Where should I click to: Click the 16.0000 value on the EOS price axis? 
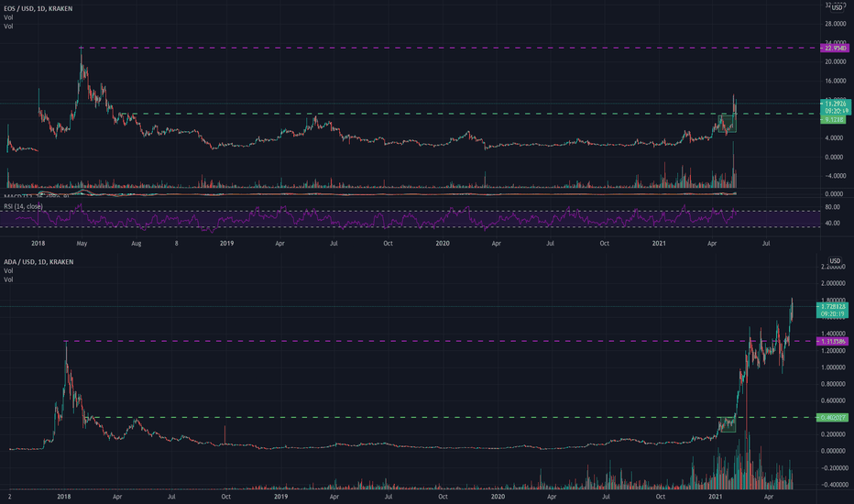(836, 82)
